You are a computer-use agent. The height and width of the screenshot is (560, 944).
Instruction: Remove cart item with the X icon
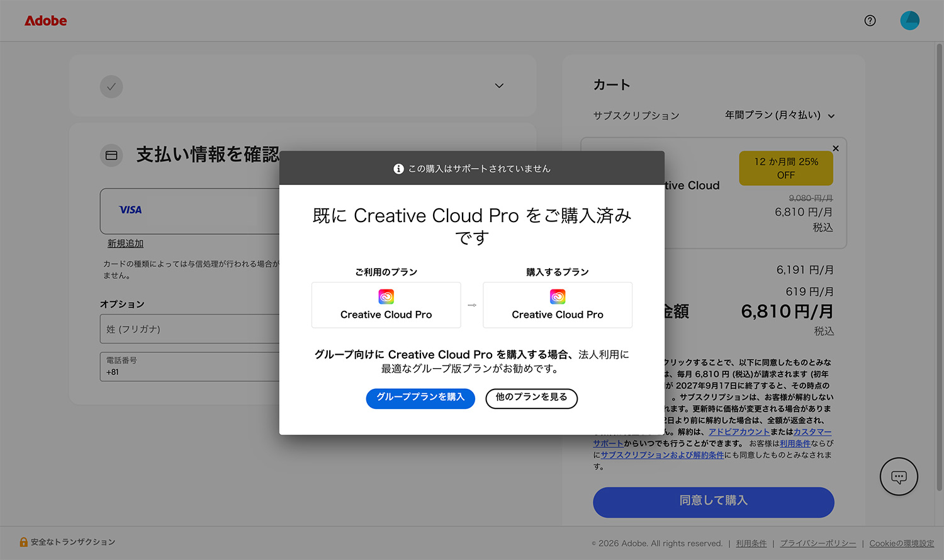[x=836, y=148]
